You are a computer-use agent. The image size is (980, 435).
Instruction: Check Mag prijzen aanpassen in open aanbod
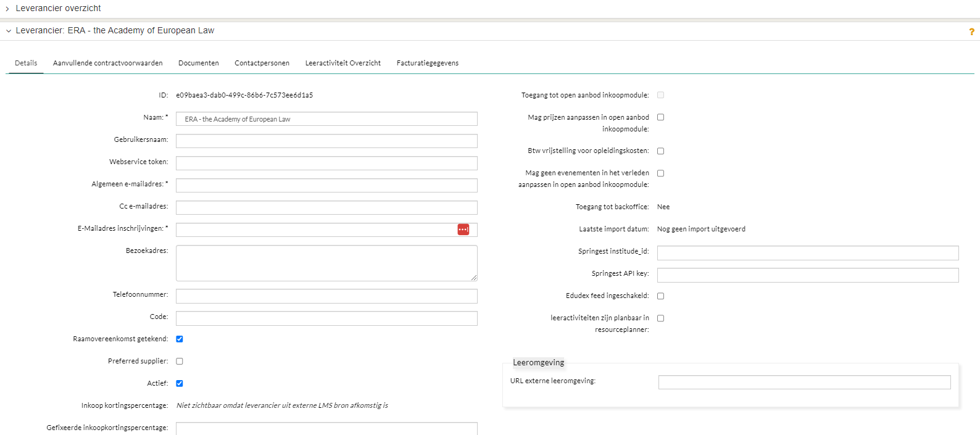click(660, 117)
